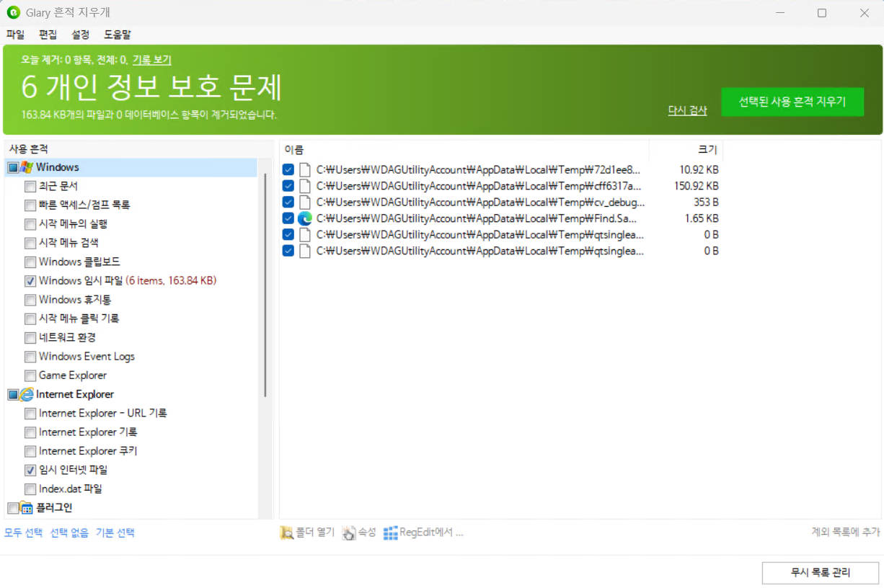
Task: Open the 기록 보기 link
Action: pyautogui.click(x=151, y=60)
